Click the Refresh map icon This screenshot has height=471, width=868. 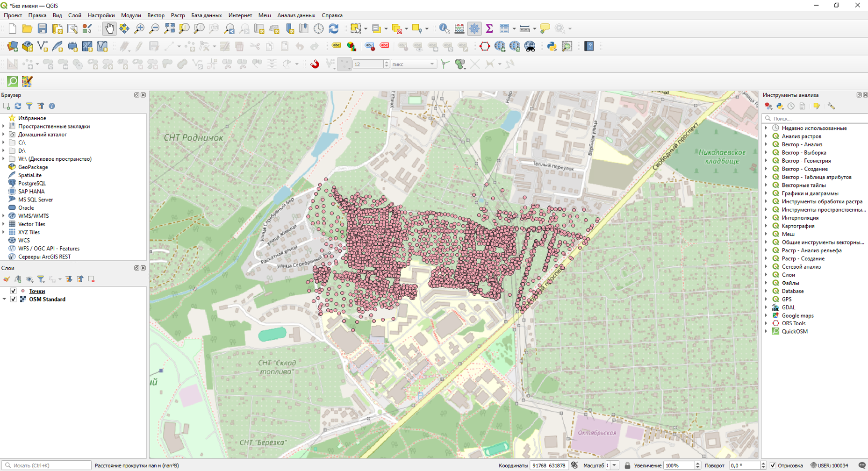click(x=334, y=29)
